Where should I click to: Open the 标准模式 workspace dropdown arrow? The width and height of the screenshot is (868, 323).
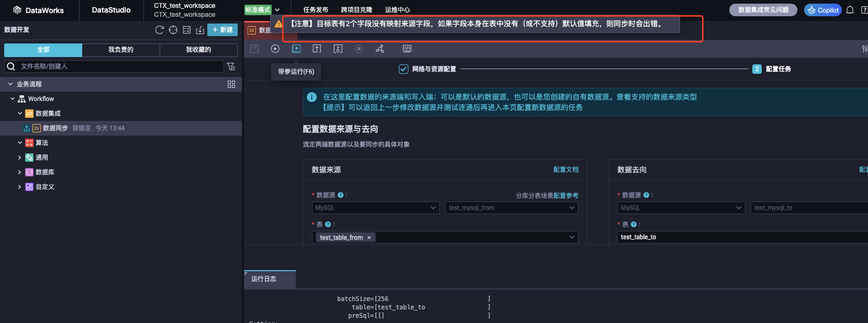tap(277, 10)
